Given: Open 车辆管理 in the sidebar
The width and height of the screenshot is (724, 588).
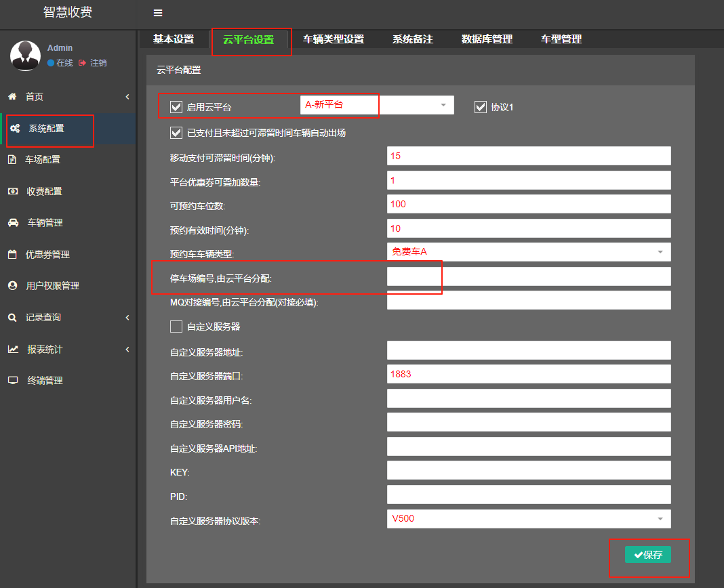Looking at the screenshot, I should (x=45, y=222).
